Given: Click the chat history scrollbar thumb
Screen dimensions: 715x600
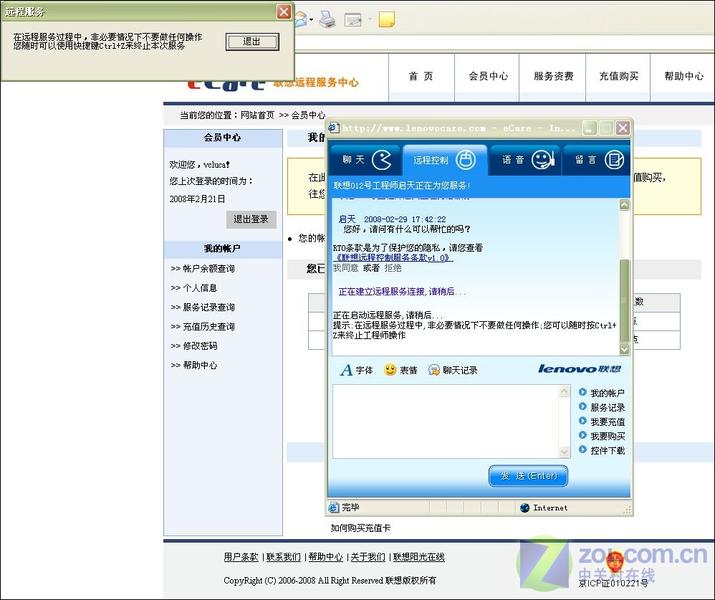Looking at the screenshot, I should [x=624, y=301].
